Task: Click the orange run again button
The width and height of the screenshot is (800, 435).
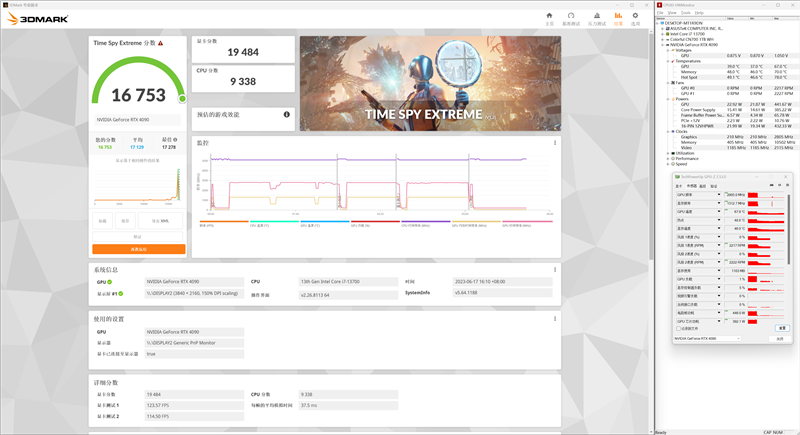Action: pos(138,249)
